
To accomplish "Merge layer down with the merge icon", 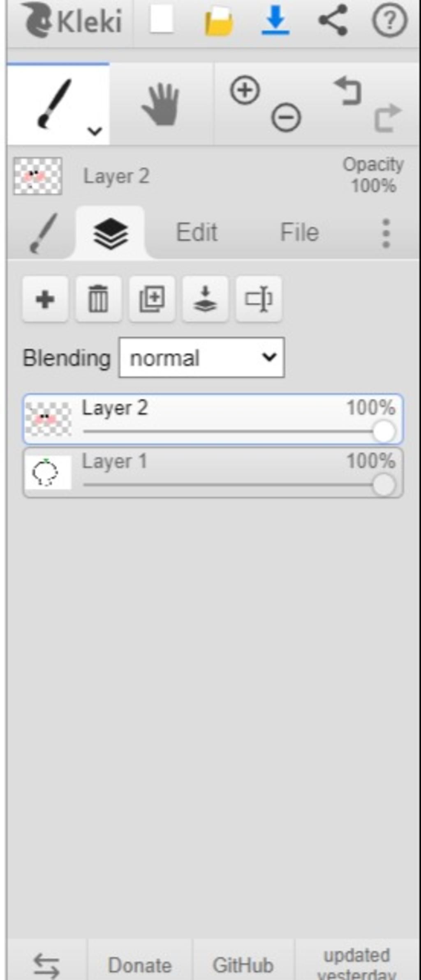I will pyautogui.click(x=205, y=299).
